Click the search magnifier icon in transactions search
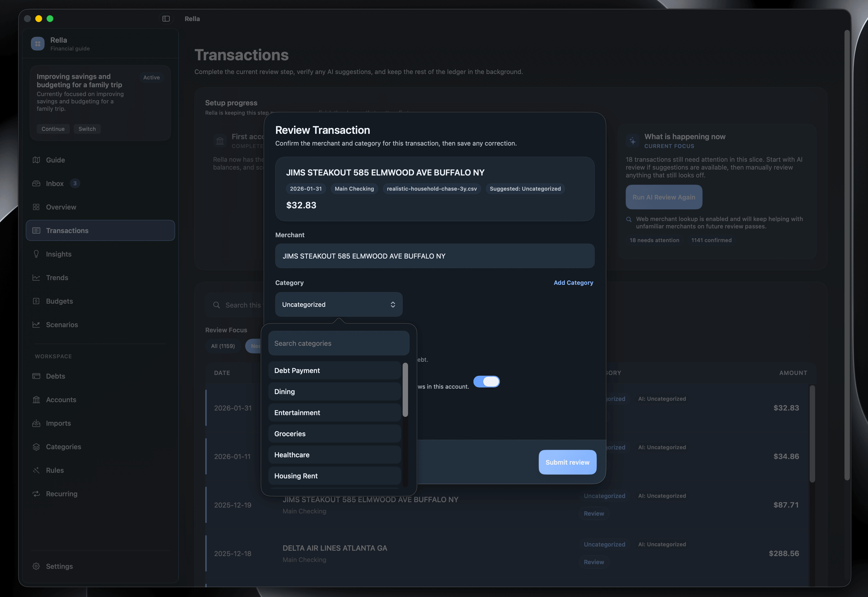Image resolution: width=868 pixels, height=597 pixels. (x=217, y=305)
